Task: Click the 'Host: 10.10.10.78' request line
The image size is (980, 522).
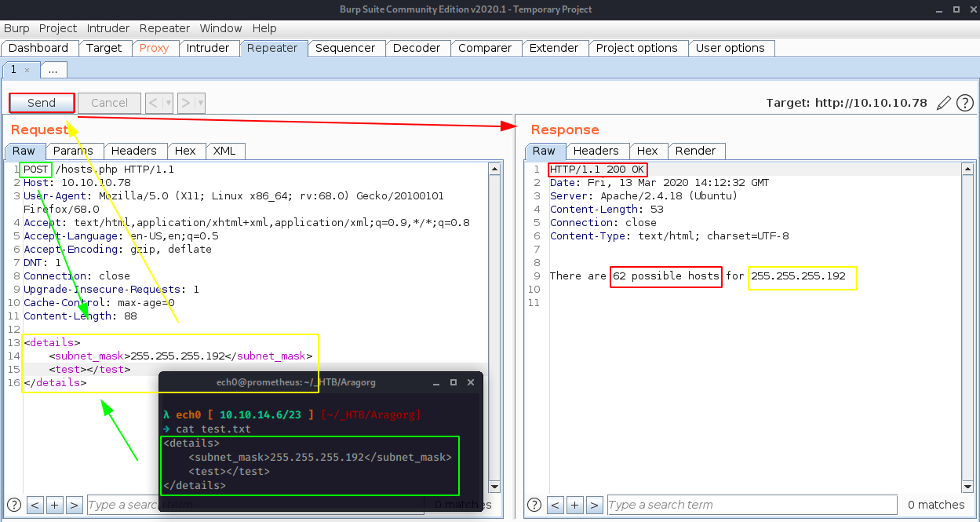Action: (77, 182)
